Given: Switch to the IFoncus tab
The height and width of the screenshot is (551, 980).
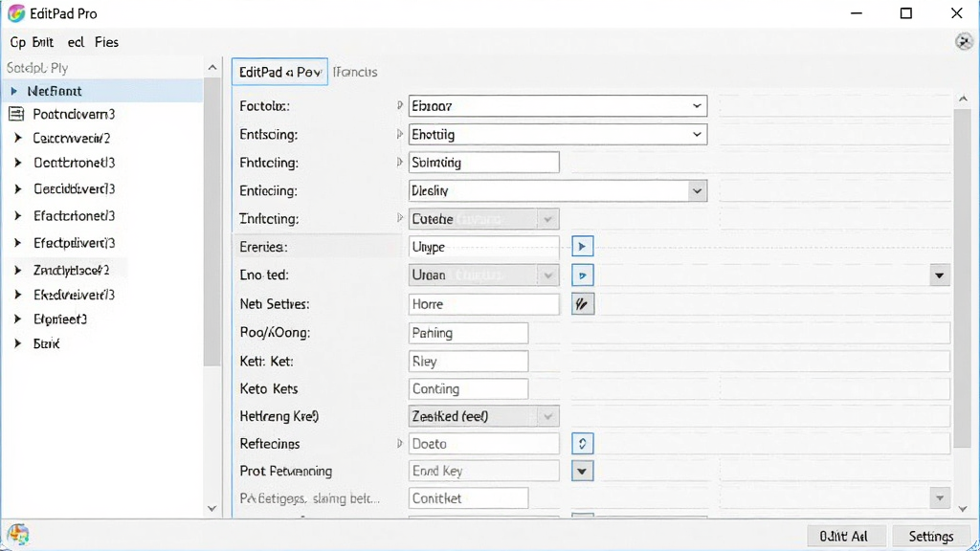Looking at the screenshot, I should [x=355, y=72].
